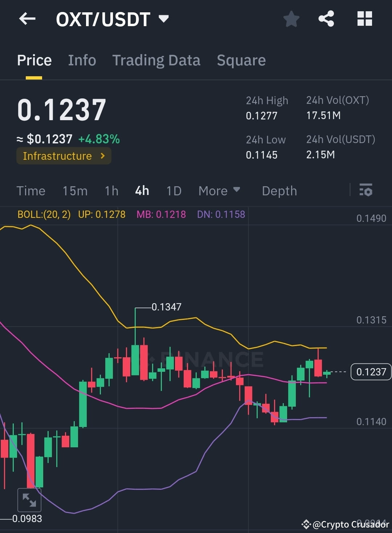Select the Time chart option
This screenshot has width=392, height=533.
[30, 190]
